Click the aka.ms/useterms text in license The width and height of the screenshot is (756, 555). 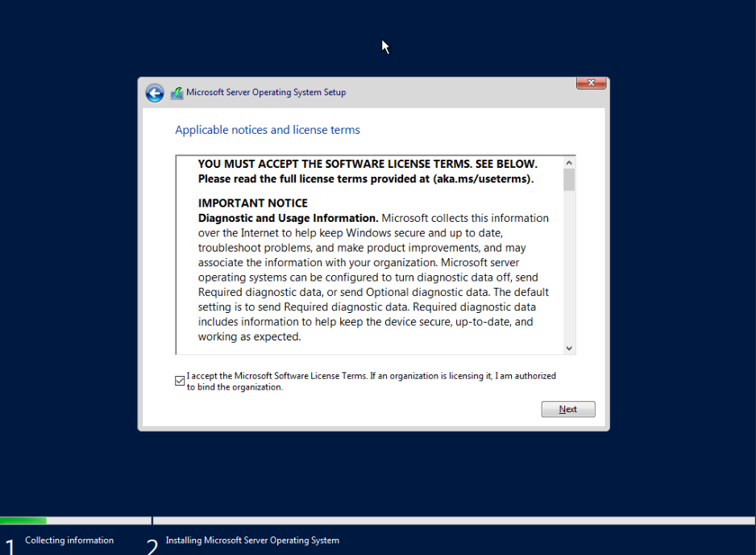pyautogui.click(x=482, y=179)
